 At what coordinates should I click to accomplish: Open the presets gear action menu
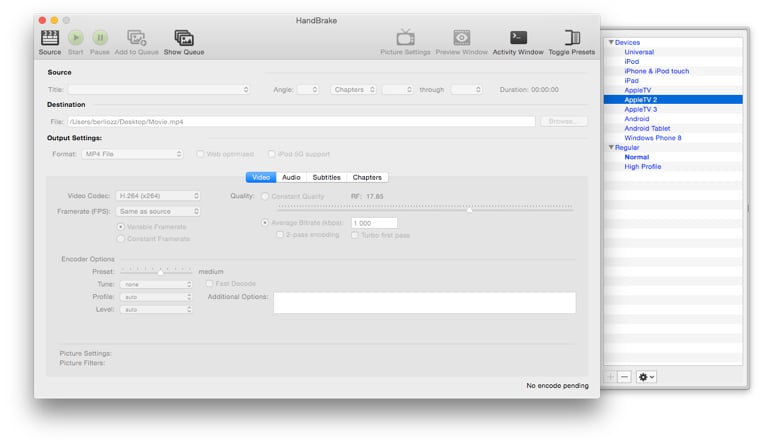(x=646, y=377)
